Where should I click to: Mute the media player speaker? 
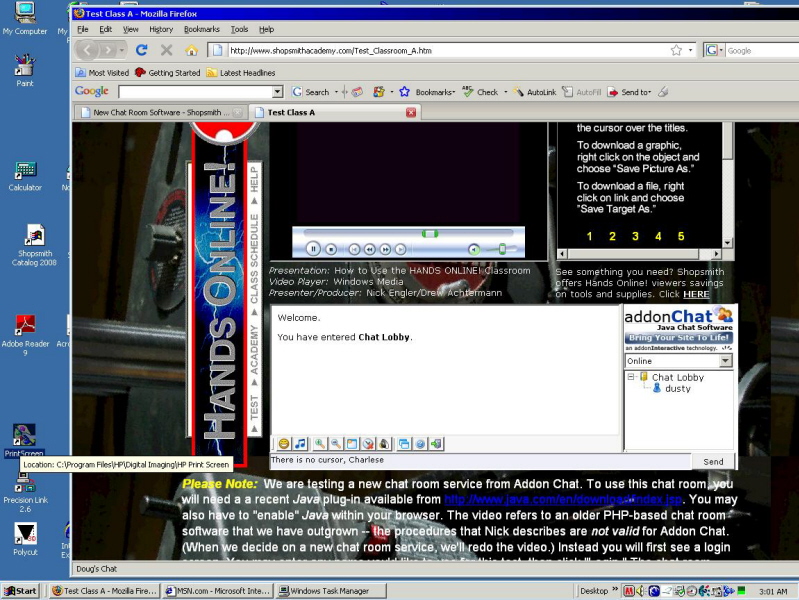click(x=474, y=249)
